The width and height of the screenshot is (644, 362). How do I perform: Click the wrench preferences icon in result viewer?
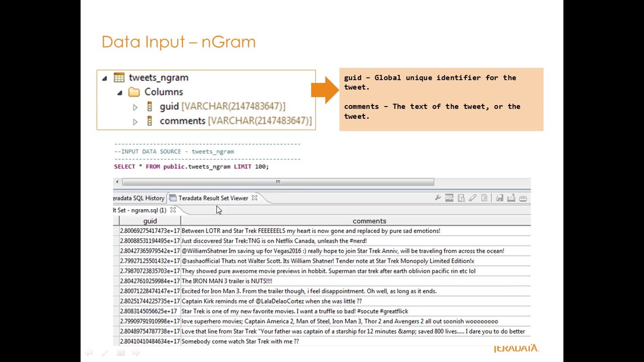click(438, 198)
